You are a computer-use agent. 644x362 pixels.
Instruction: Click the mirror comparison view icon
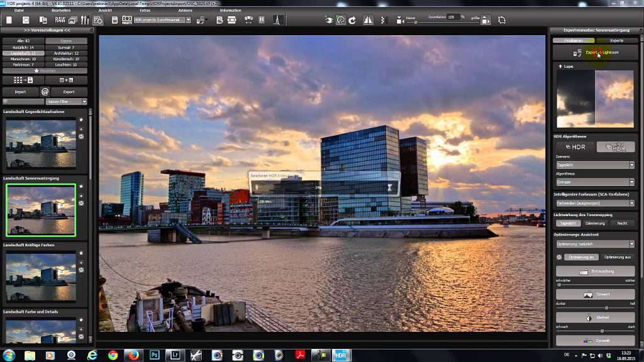click(x=368, y=20)
